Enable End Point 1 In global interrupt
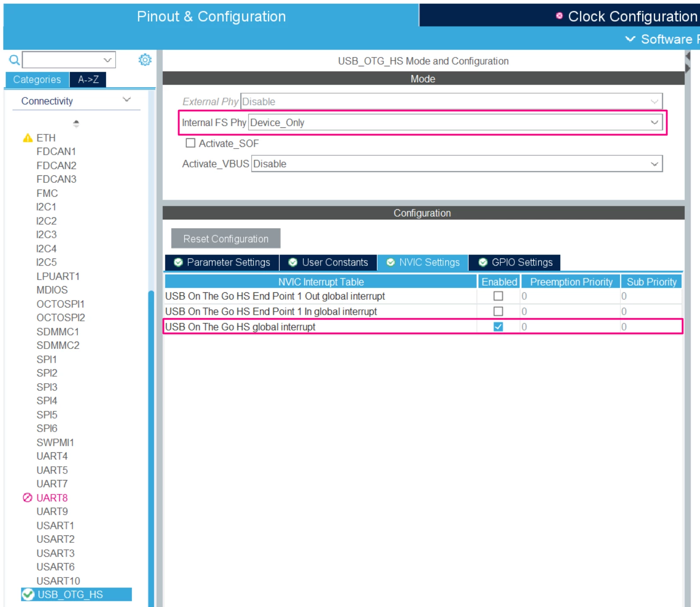 click(498, 312)
